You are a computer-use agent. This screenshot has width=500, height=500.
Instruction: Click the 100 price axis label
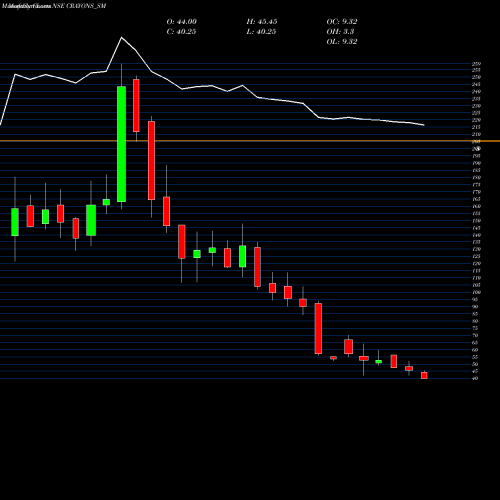coord(476,292)
